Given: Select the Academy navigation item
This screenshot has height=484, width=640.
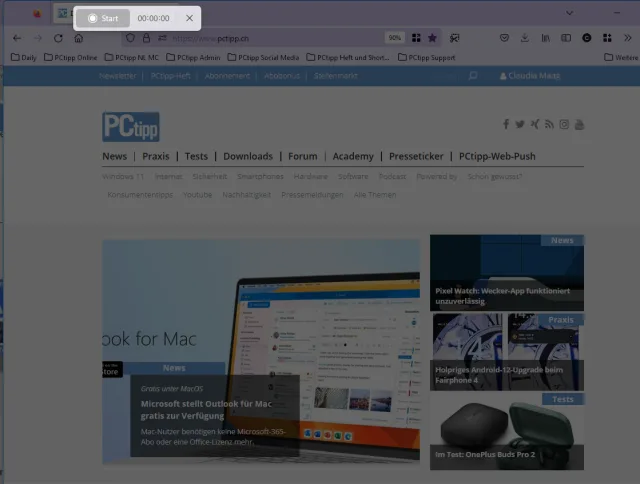Looking at the screenshot, I should (353, 156).
